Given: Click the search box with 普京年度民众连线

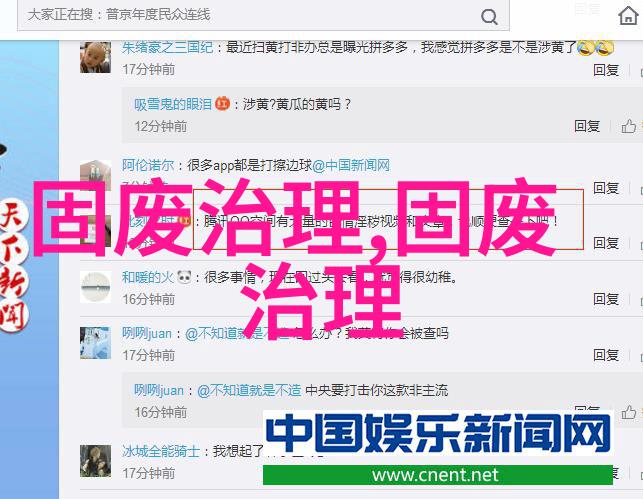Looking at the screenshot, I should (x=263, y=15).
